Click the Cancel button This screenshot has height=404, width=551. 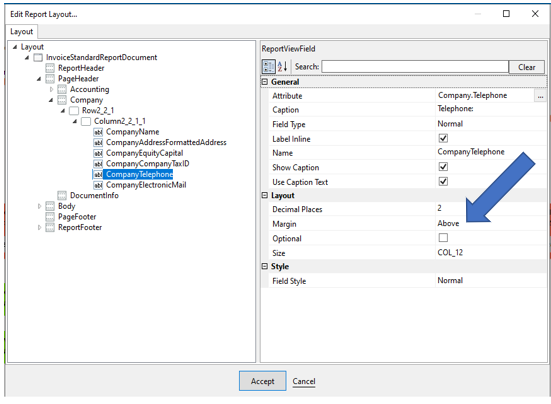coord(304,381)
